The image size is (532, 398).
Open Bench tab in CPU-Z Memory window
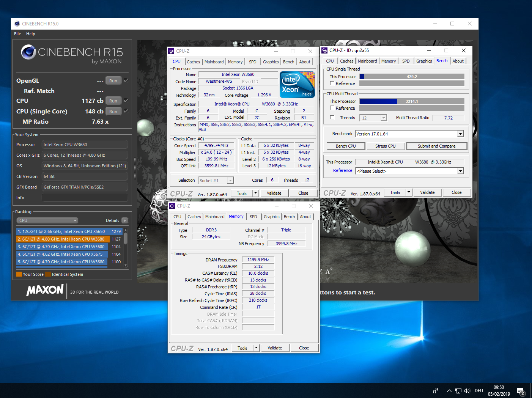coord(290,217)
